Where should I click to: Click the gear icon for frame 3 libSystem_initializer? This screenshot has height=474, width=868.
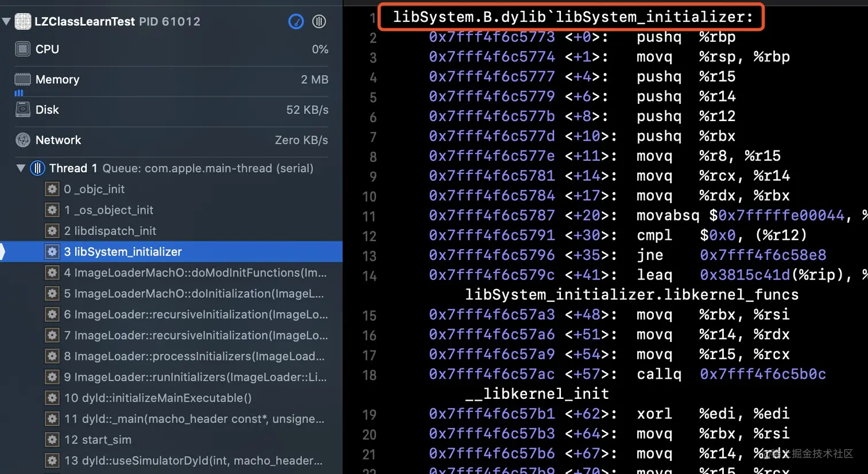[52, 251]
